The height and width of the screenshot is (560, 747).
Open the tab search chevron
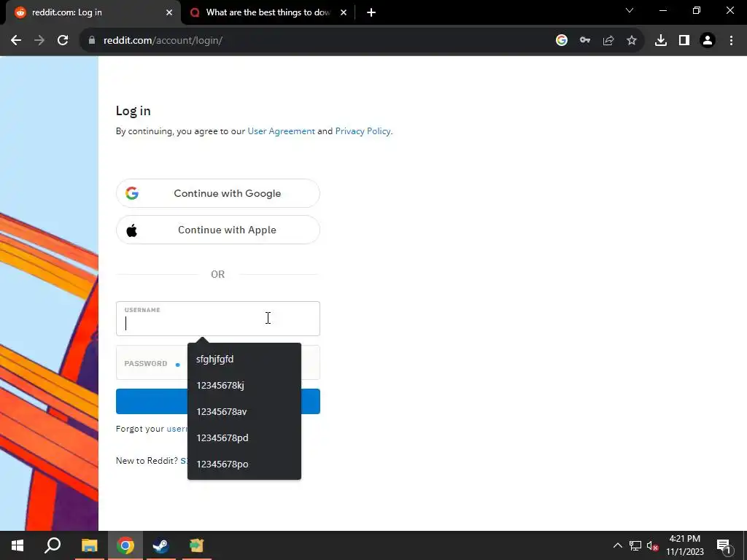tap(630, 10)
